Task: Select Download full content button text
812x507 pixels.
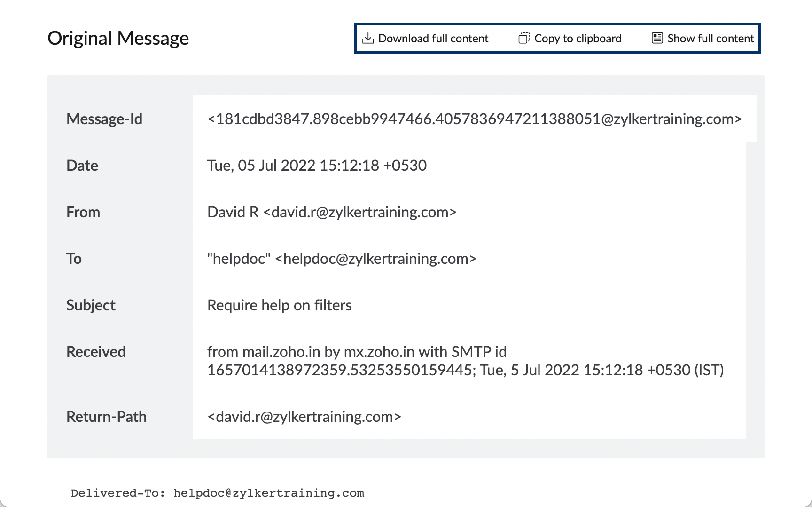Action: (x=433, y=39)
